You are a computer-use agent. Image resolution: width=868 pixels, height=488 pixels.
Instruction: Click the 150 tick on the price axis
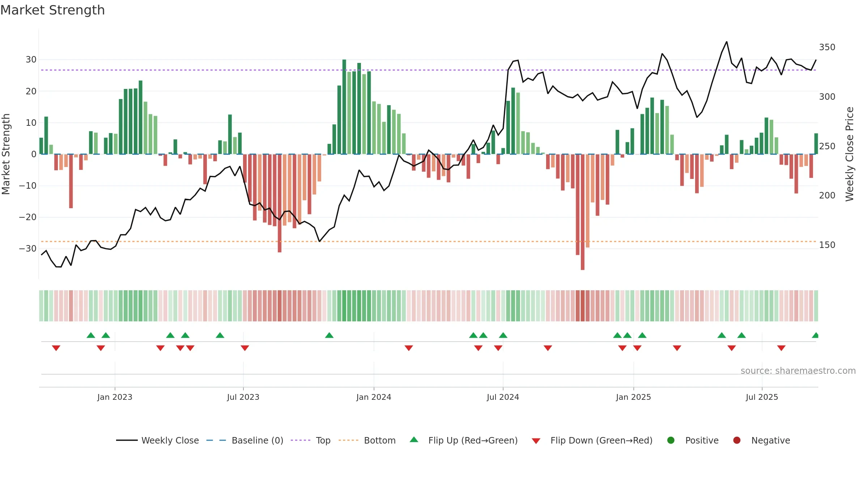tap(827, 245)
